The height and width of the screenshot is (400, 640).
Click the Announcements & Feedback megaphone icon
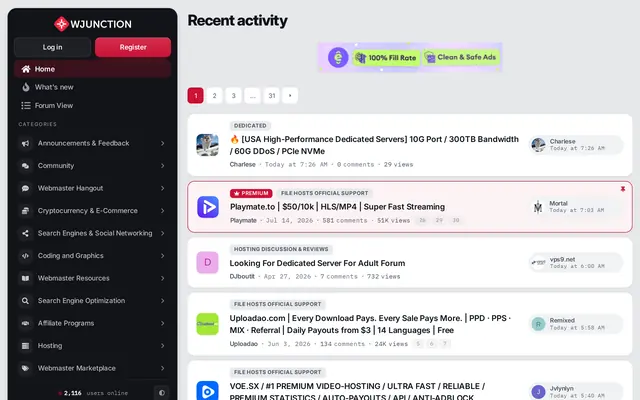25,143
